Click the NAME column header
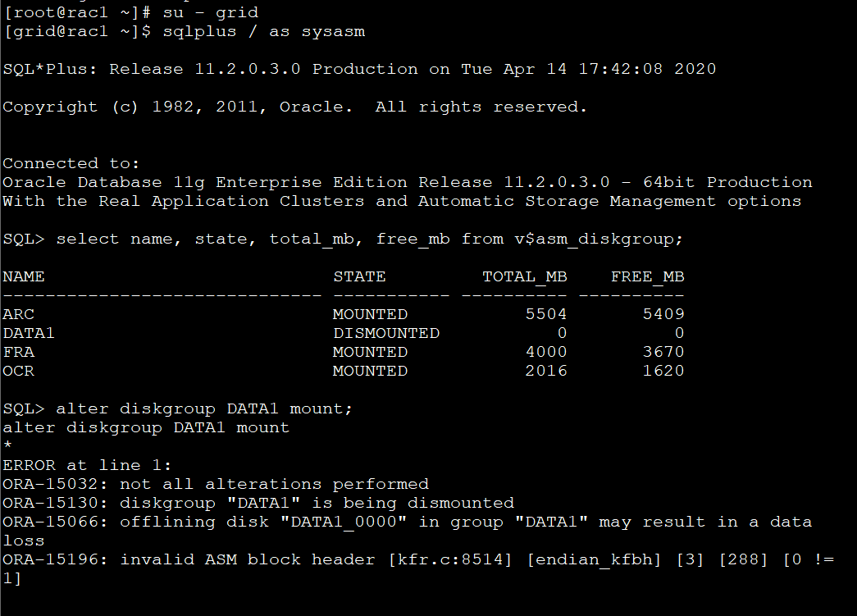The image size is (857, 616). [x=24, y=276]
